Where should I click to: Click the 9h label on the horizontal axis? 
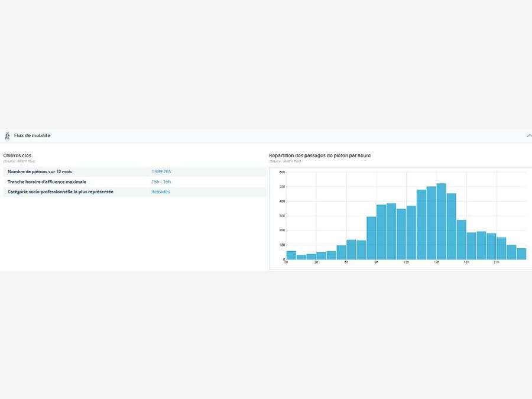pos(377,262)
